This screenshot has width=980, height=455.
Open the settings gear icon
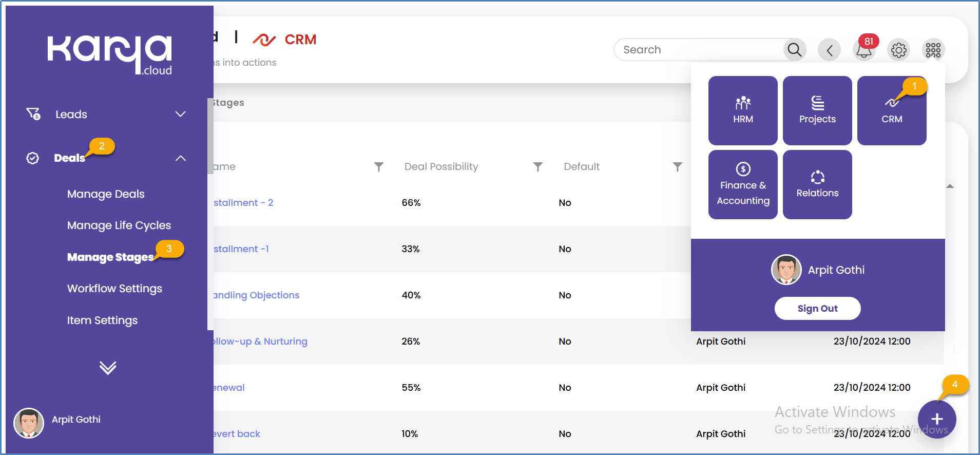click(899, 50)
